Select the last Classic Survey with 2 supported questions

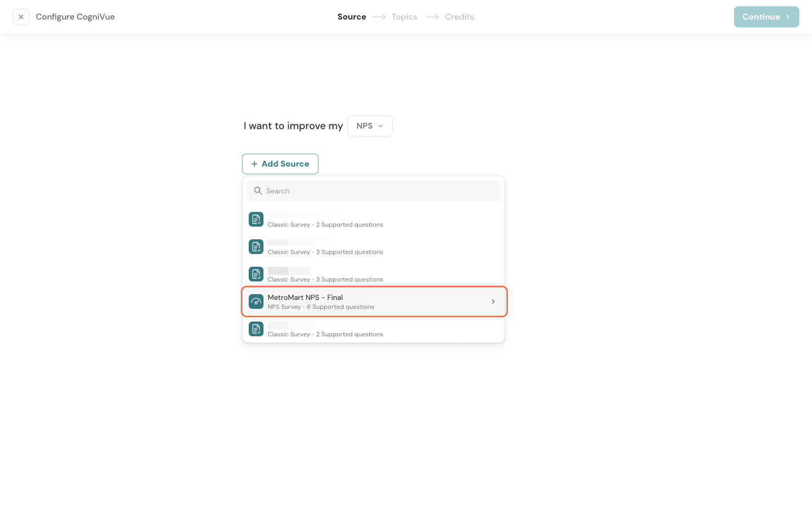(x=369, y=329)
